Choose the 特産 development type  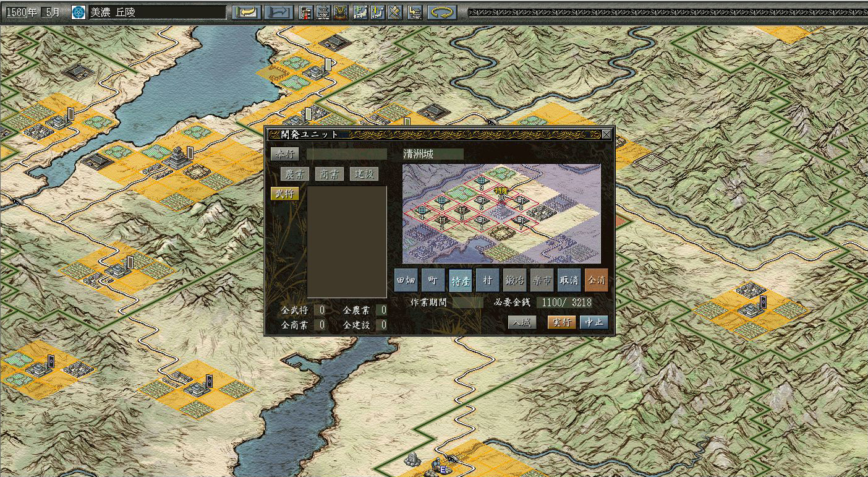pyautogui.click(x=461, y=280)
